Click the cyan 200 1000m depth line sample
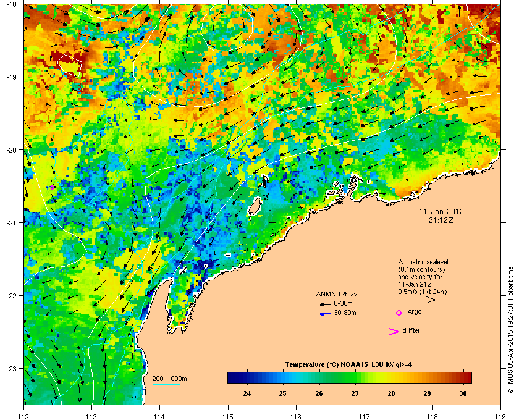Screen dimensions: 519x420 pyautogui.click(x=166, y=384)
